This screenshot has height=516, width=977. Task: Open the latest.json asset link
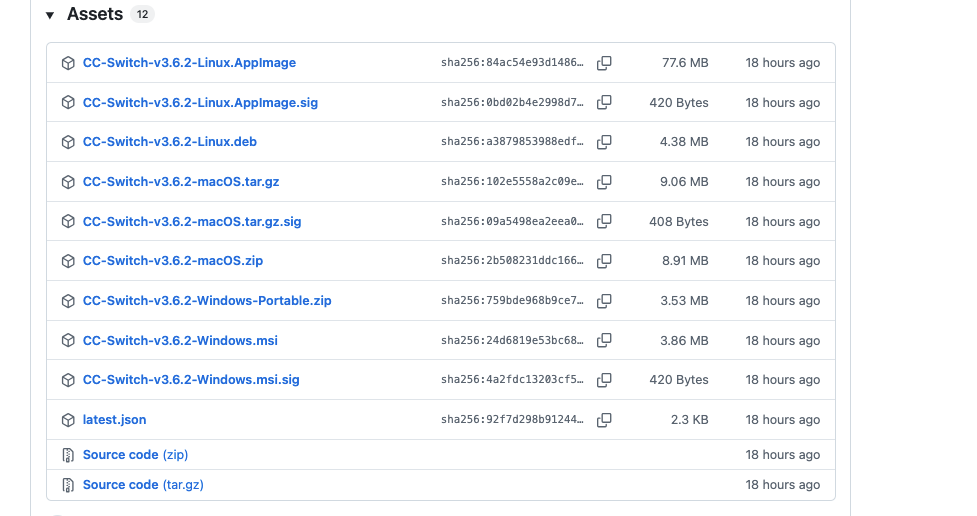pos(114,420)
